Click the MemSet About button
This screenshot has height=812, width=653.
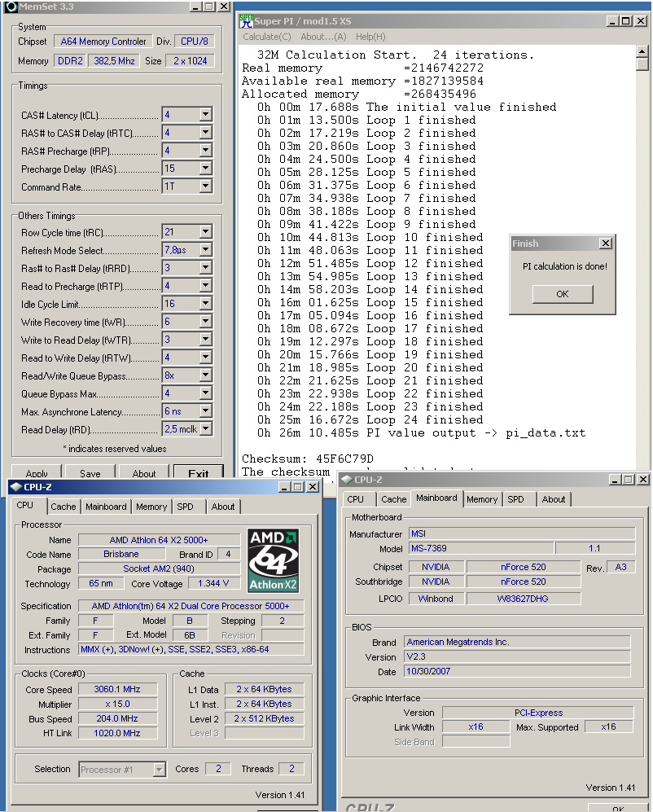point(144,472)
